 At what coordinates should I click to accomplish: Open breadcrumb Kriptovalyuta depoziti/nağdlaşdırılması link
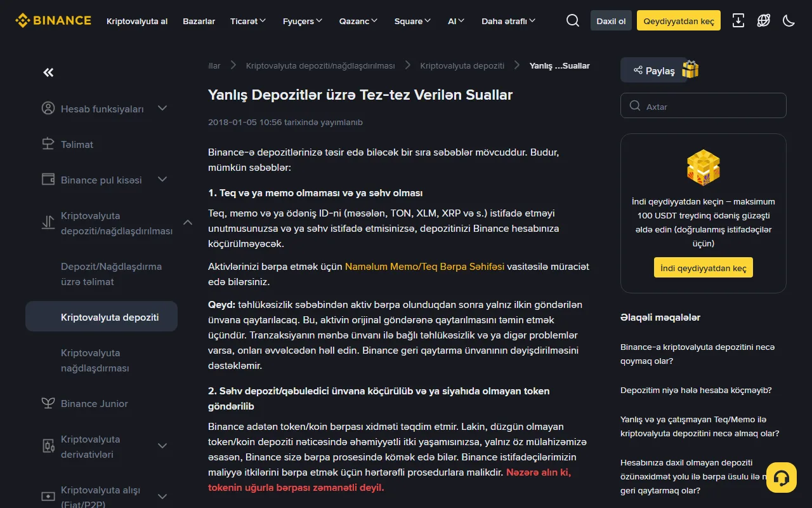pos(320,65)
